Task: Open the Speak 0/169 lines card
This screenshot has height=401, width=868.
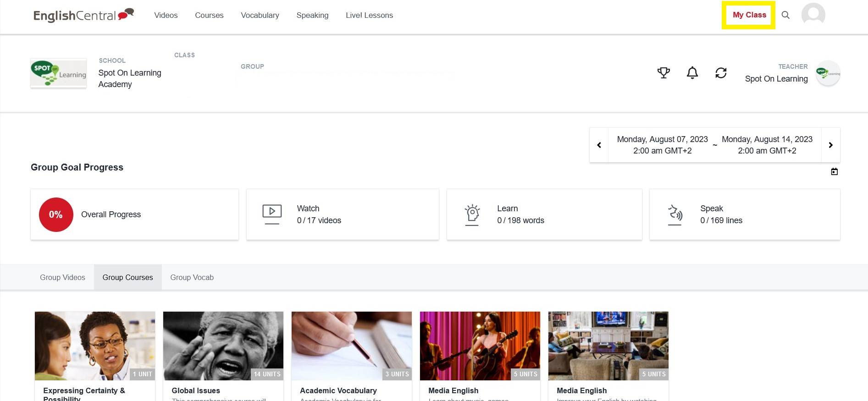Action: coord(745,214)
